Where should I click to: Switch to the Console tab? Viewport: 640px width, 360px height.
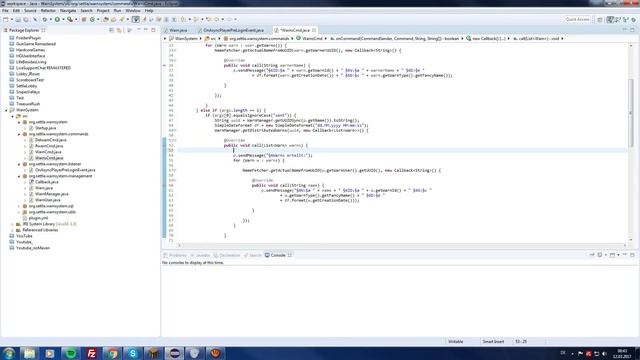point(278,255)
